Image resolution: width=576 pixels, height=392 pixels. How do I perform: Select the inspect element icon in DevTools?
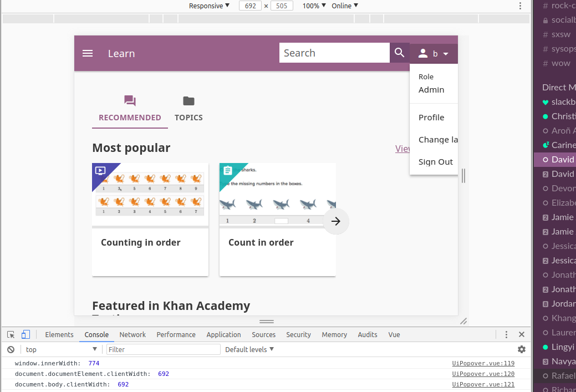click(x=11, y=334)
